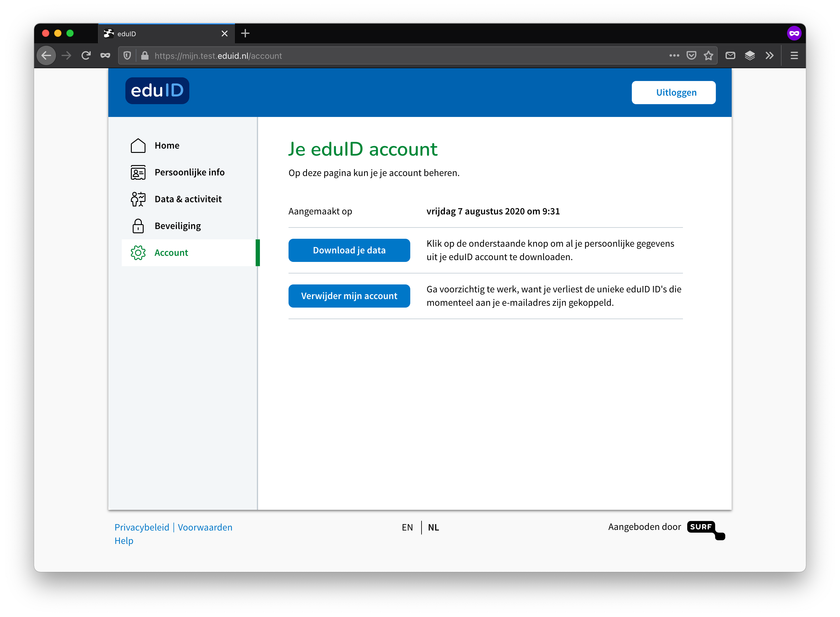Reload the page with the refresh icon
Image resolution: width=840 pixels, height=617 pixels.
pyautogui.click(x=86, y=56)
